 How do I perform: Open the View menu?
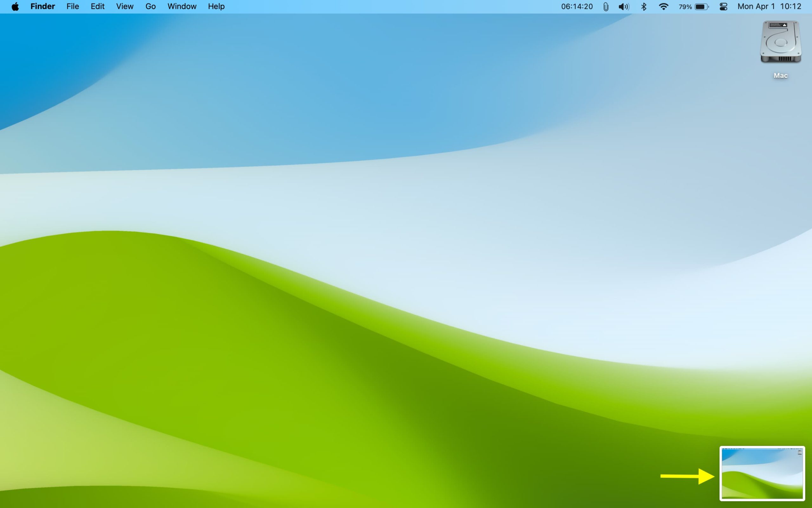[x=125, y=6]
